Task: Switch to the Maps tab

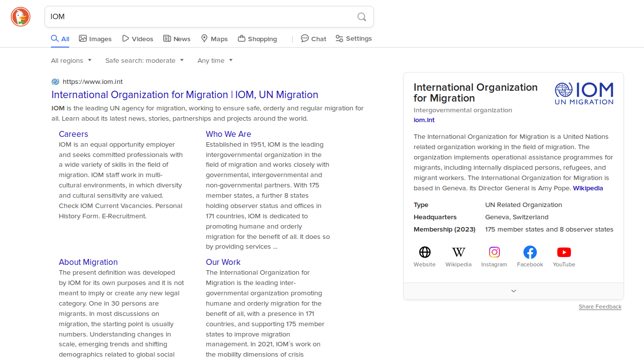Action: coord(214,39)
